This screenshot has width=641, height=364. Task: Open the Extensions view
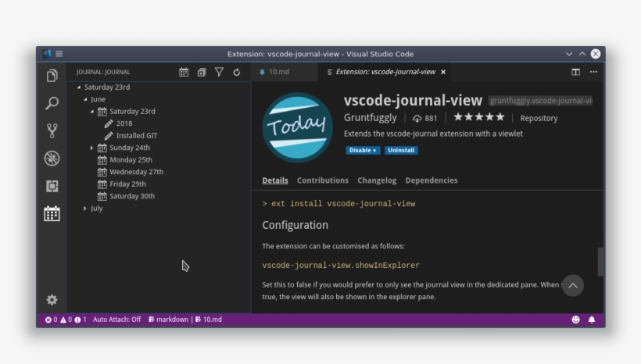pyautogui.click(x=52, y=186)
